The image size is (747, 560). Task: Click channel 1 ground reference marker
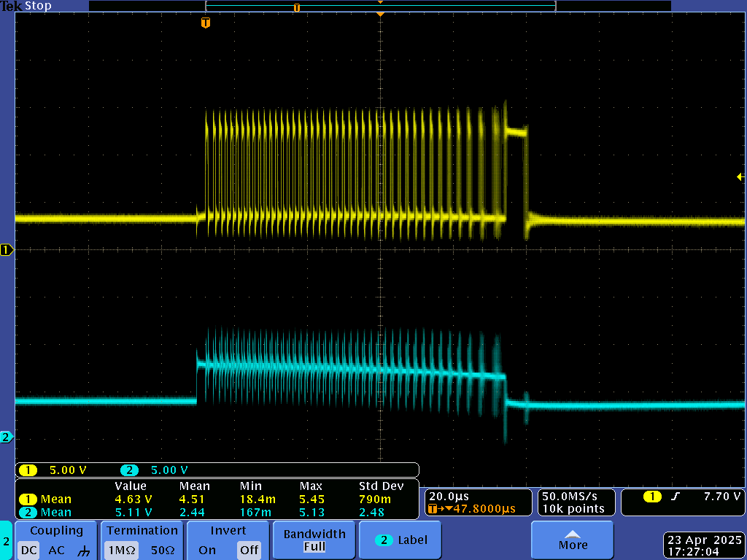pos(7,250)
